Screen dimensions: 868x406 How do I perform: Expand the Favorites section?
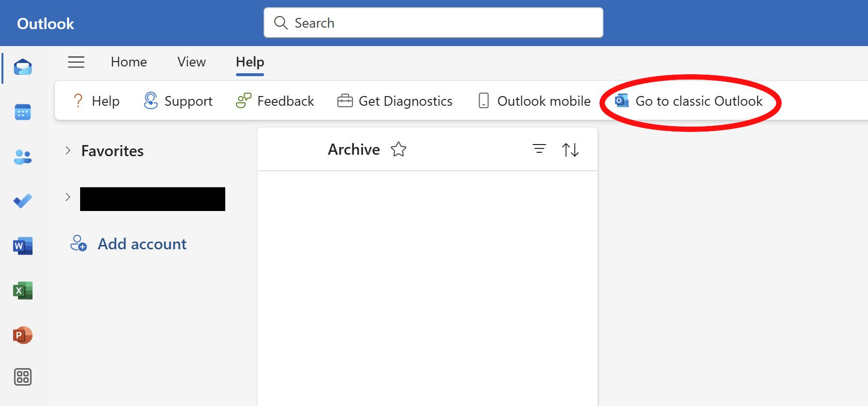coord(67,151)
